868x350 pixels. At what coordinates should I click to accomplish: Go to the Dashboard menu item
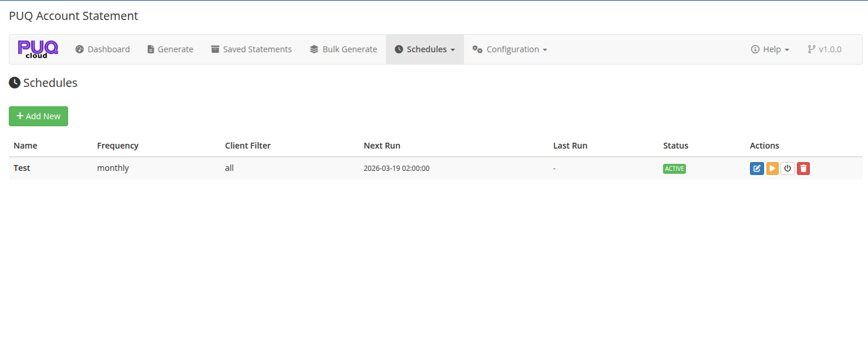pyautogui.click(x=108, y=49)
